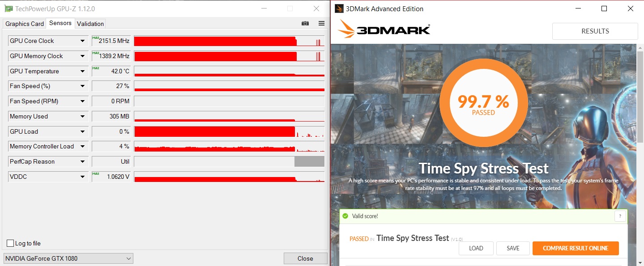
Task: Switch to Graphics Card tab
Action: pyautogui.click(x=25, y=24)
